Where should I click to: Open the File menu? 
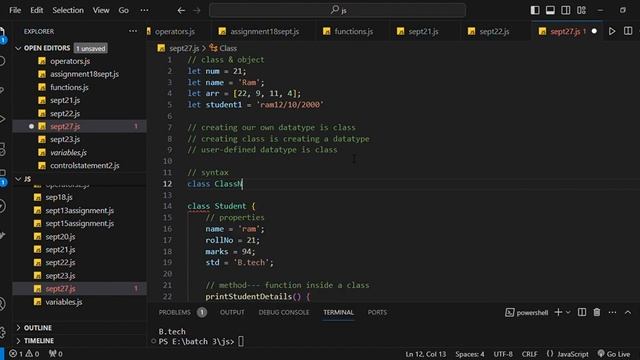[15, 10]
